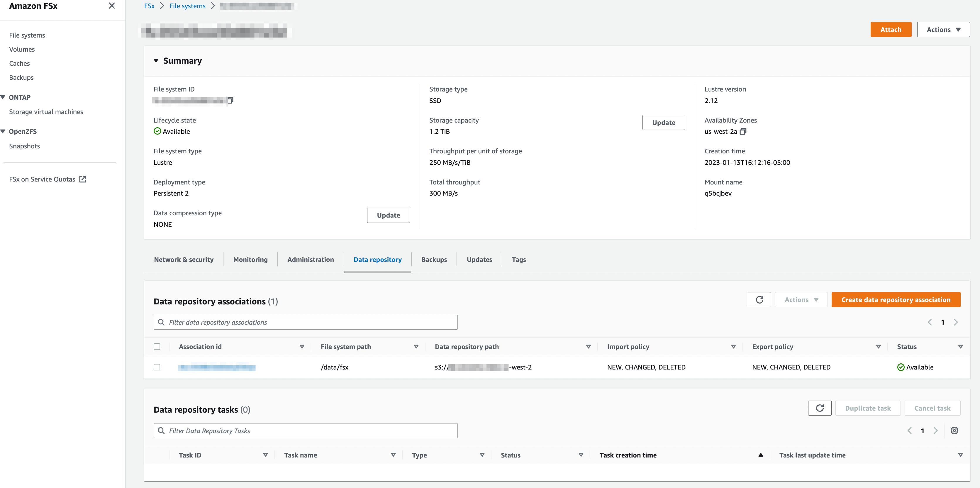This screenshot has width=980, height=488.
Task: Update the data compression type
Action: (389, 215)
